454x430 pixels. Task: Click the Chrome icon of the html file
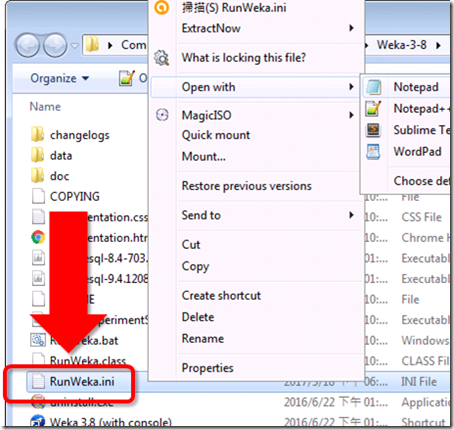(38, 237)
